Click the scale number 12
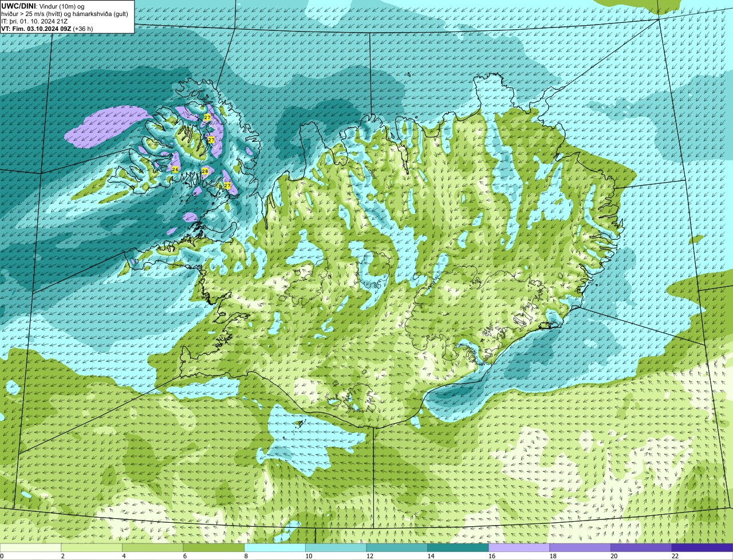 369,556
